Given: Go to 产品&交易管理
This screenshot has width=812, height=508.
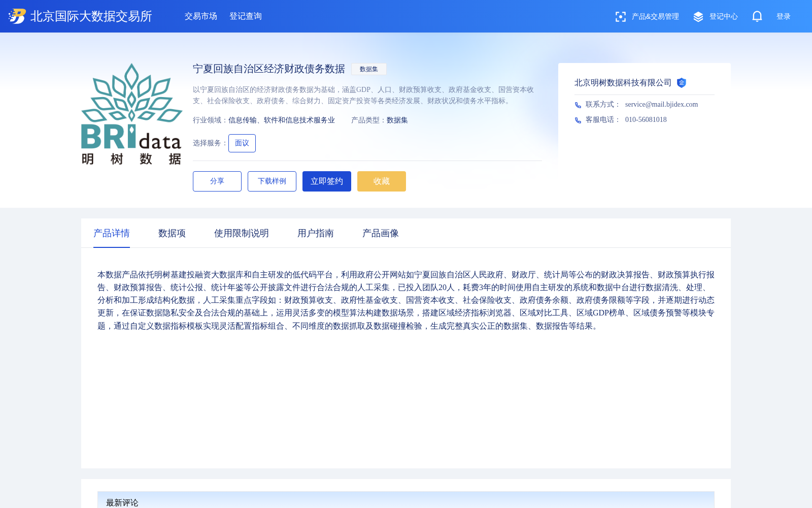Looking at the screenshot, I should 655,17.
